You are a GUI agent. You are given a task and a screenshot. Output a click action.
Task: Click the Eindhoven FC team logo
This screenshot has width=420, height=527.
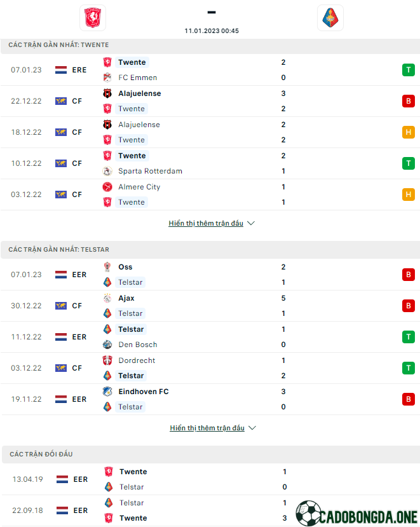click(x=107, y=392)
